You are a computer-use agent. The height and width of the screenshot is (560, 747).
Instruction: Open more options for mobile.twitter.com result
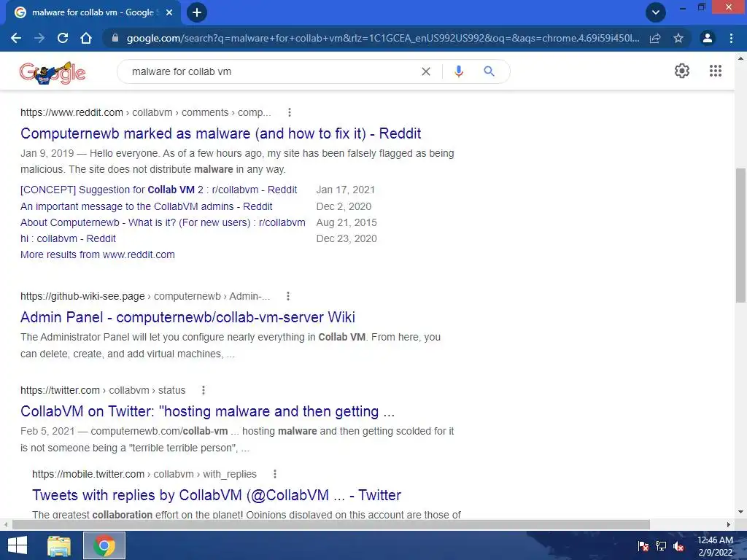tap(275, 474)
